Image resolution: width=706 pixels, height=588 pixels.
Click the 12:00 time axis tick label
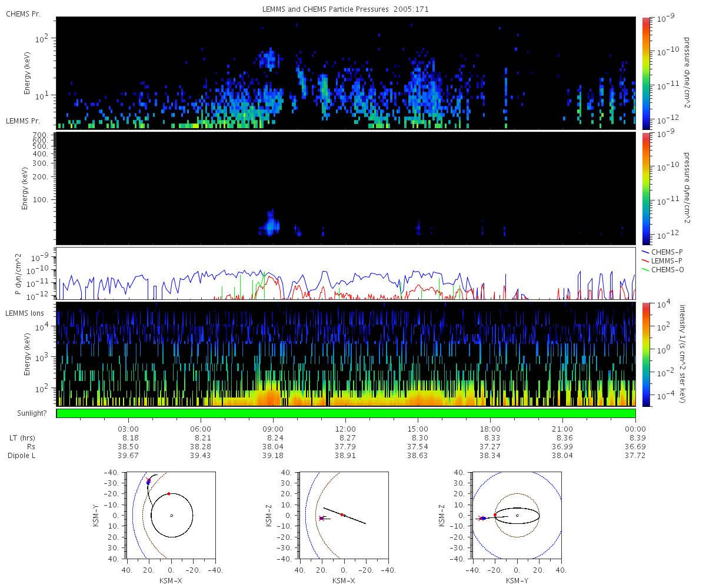[345, 429]
